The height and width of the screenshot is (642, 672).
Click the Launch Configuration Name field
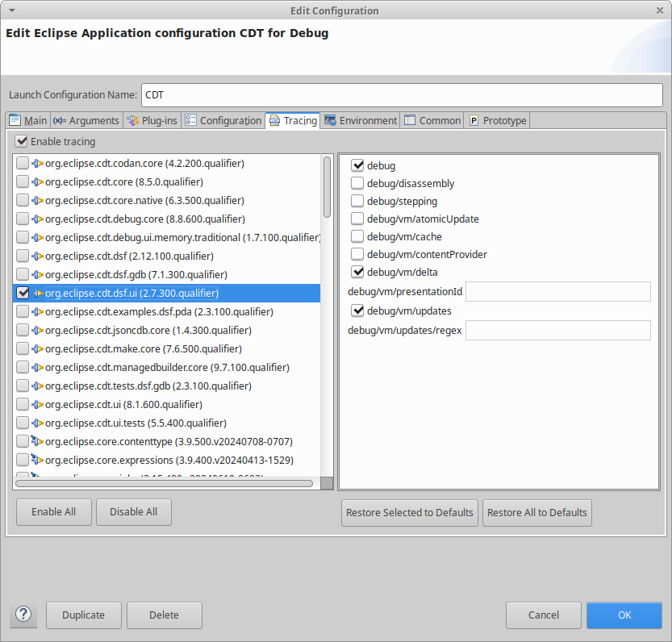click(401, 94)
